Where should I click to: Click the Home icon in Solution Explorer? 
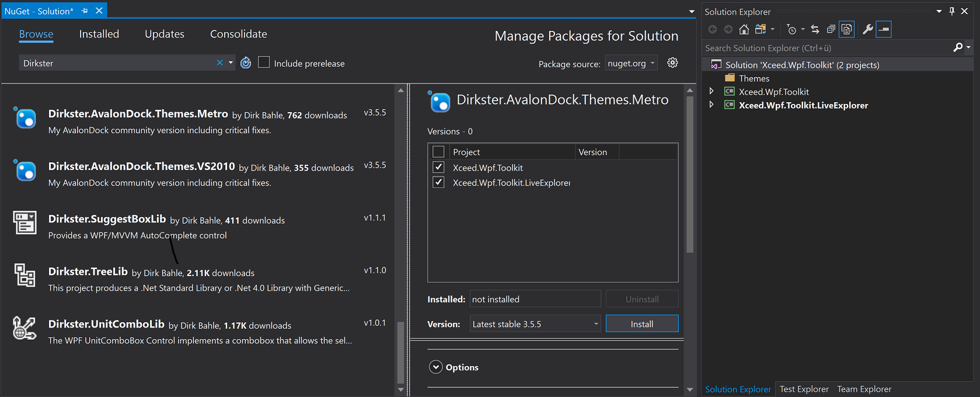click(x=744, y=29)
